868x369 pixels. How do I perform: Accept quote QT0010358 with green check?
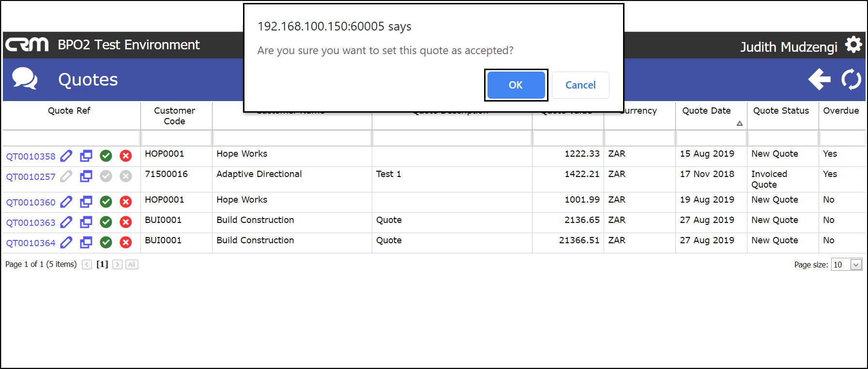coord(106,156)
